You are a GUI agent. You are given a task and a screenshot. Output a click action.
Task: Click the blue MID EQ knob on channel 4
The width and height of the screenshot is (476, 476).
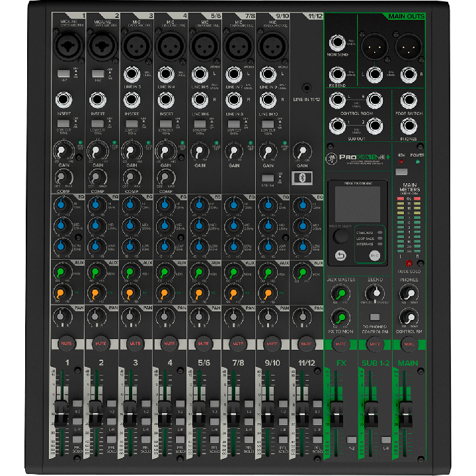click(x=165, y=225)
